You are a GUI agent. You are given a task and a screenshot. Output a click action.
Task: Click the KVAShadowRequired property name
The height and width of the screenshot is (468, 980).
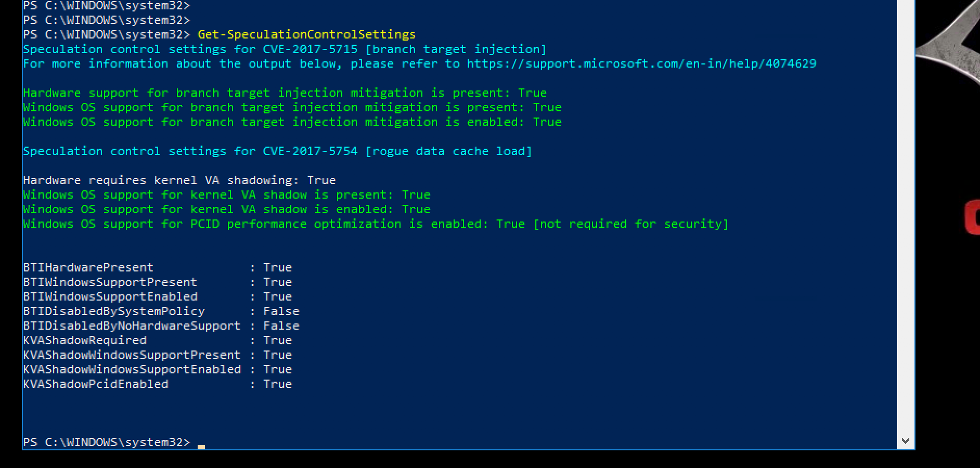click(85, 341)
